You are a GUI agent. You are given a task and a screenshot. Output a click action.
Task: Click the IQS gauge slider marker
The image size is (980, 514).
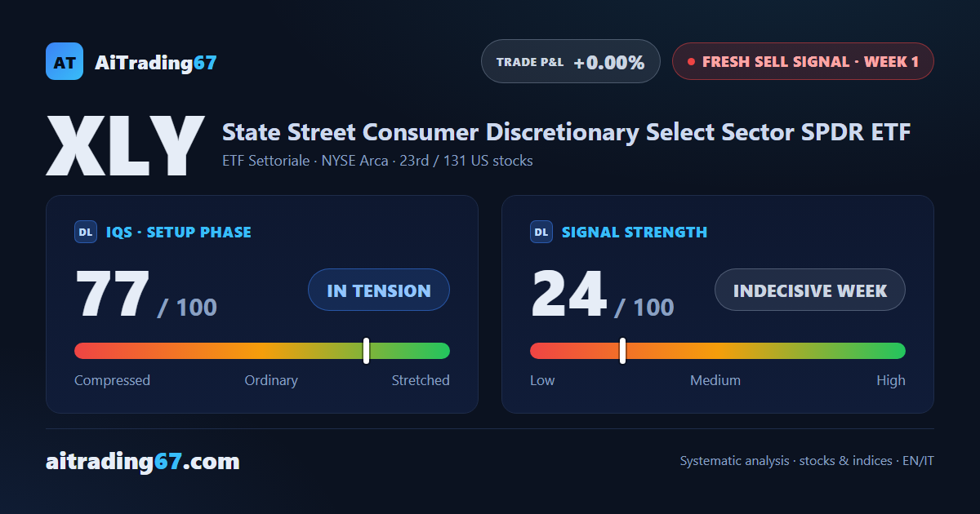click(x=366, y=351)
